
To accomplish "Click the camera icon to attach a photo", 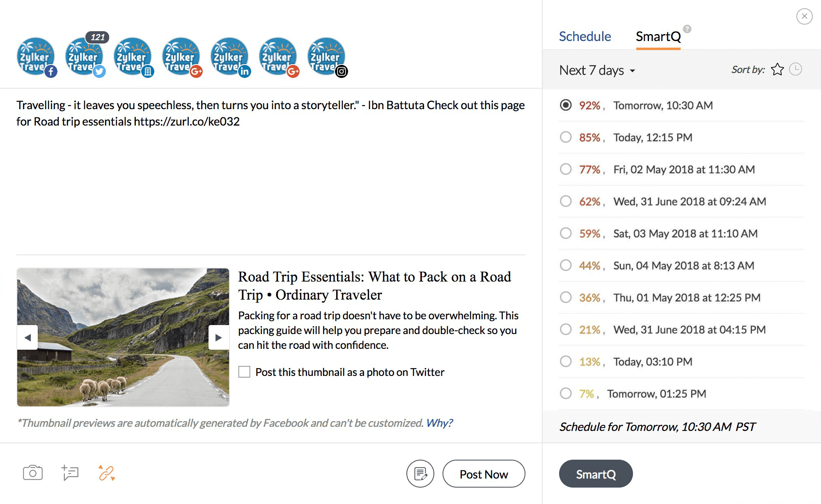I will [33, 473].
